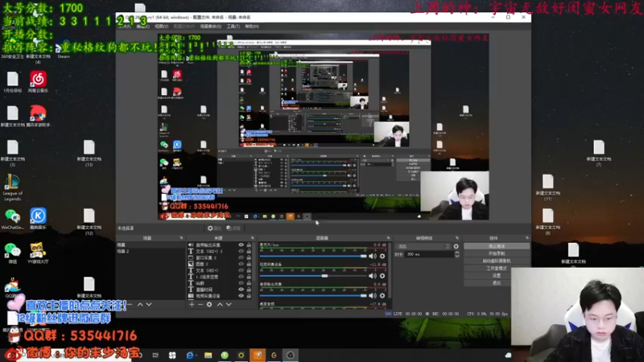Open the 淡出 transition type dropdown
644x362 pixels.
(x=423, y=247)
